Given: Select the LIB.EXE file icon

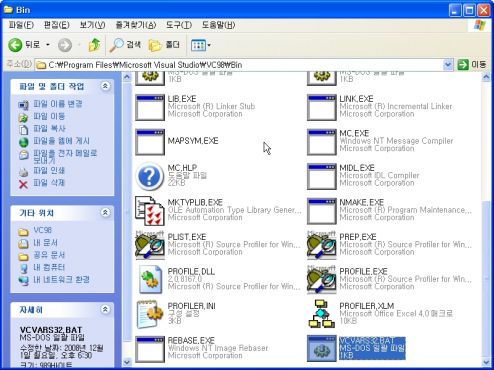Looking at the screenshot, I should 150,107.
